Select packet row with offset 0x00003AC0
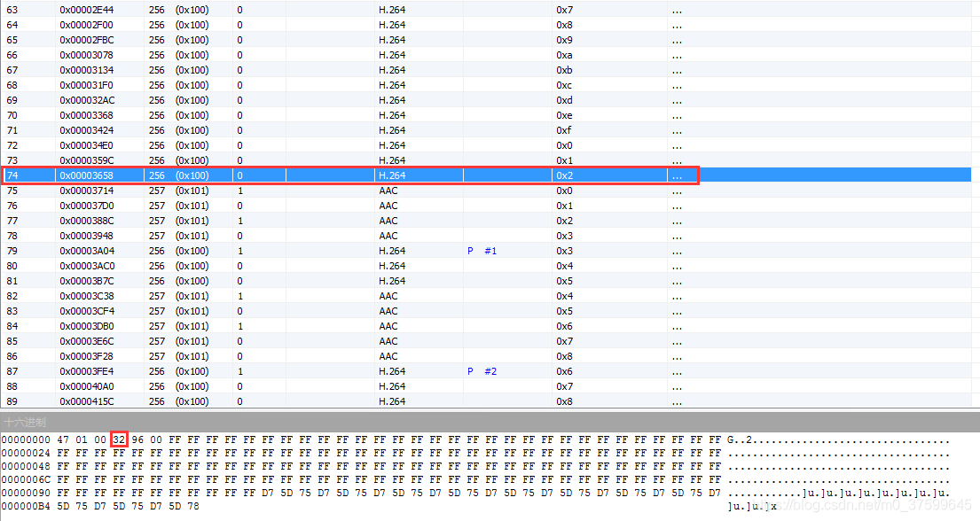Screen dimensions: 980x521 [x=486, y=266]
